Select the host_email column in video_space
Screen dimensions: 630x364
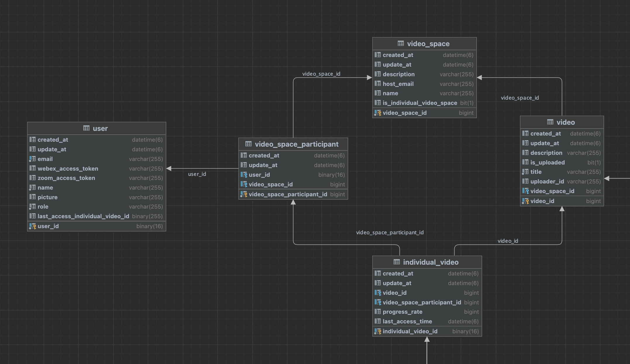(x=398, y=84)
